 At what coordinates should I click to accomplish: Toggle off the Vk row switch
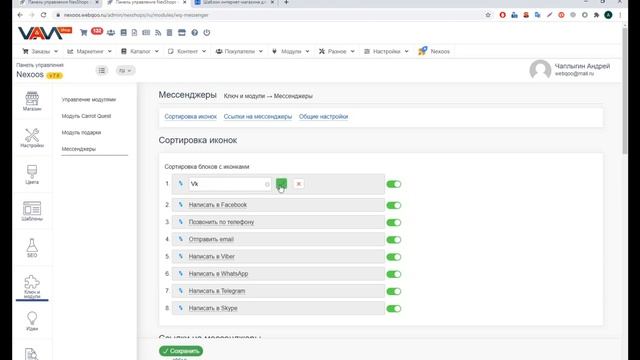pos(394,184)
